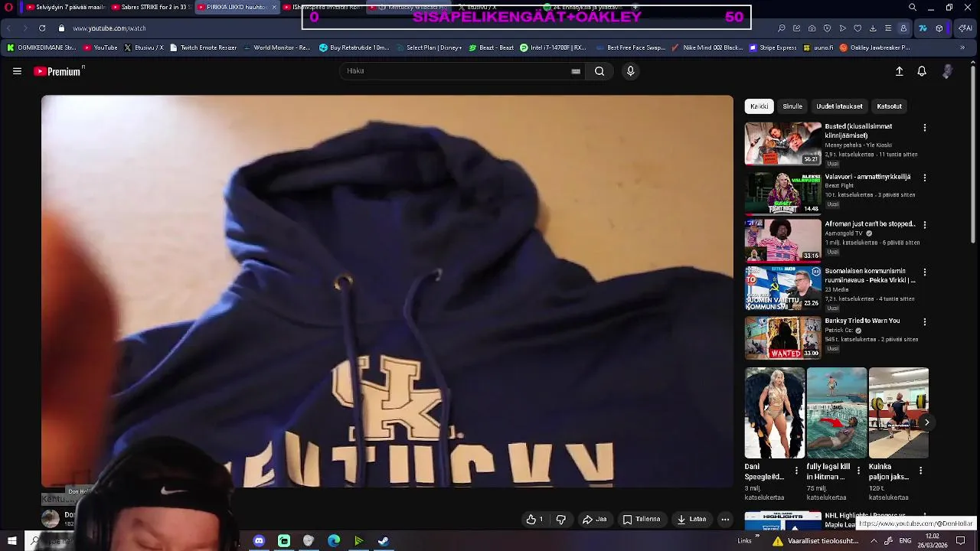Show next Shorts with the right arrow
The height and width of the screenshot is (551, 980).
click(x=926, y=422)
